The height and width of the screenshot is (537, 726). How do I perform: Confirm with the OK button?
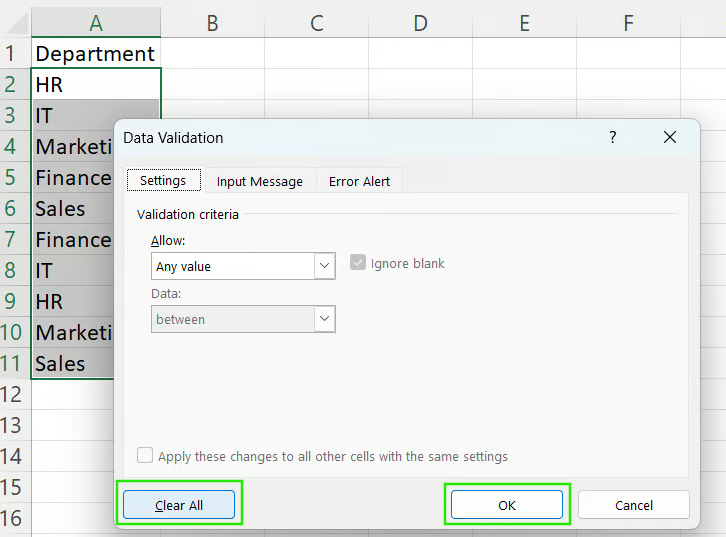pos(507,505)
